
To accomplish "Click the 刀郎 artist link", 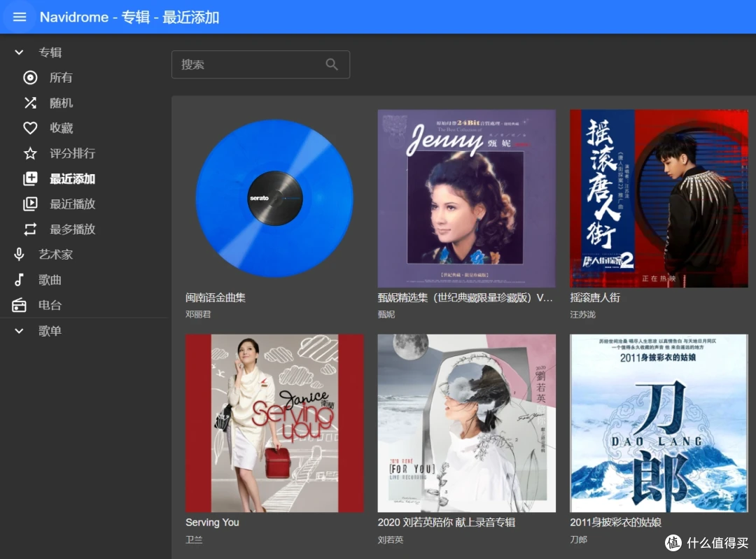I will click(x=578, y=539).
